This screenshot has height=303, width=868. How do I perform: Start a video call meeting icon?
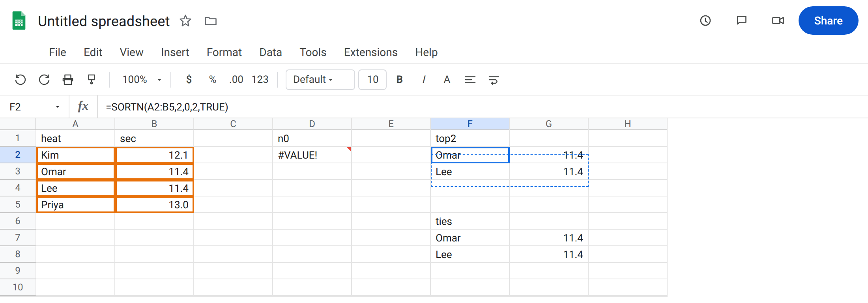tap(778, 21)
